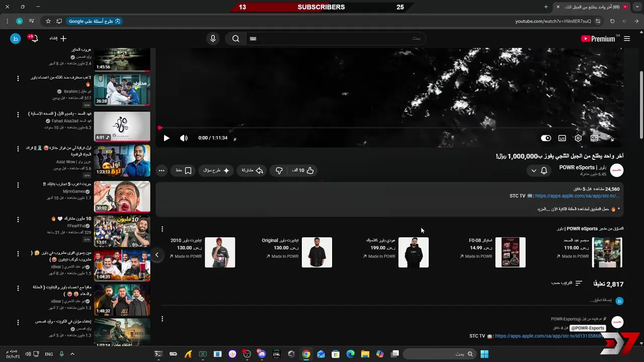Show hidden system tray icons chevron
The width and height of the screenshot is (644, 362).
point(72,354)
